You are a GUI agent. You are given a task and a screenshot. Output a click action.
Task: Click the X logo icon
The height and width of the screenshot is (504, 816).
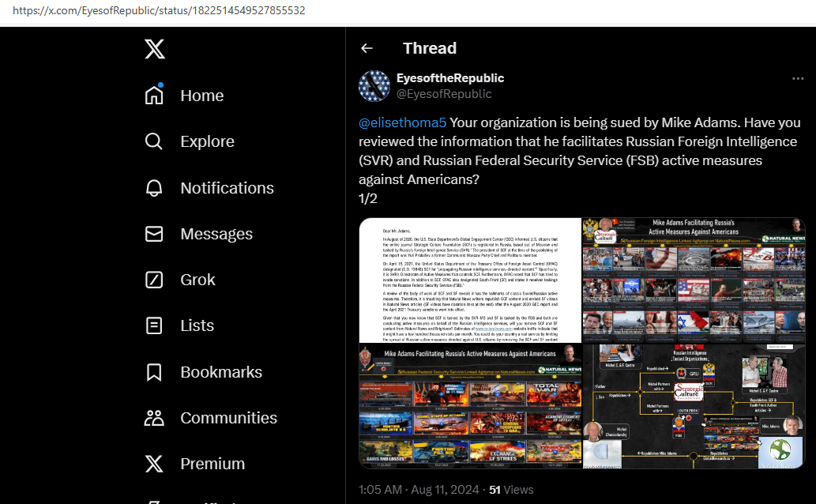155,49
